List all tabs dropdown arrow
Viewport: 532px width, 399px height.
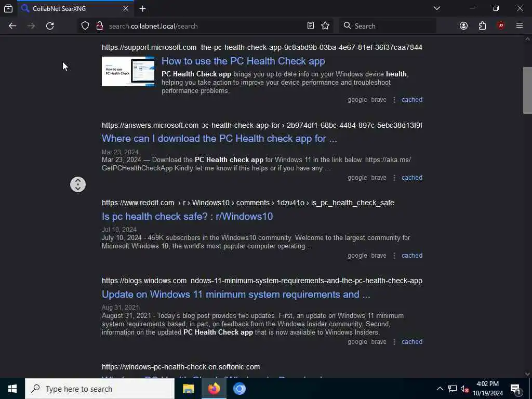(x=436, y=8)
